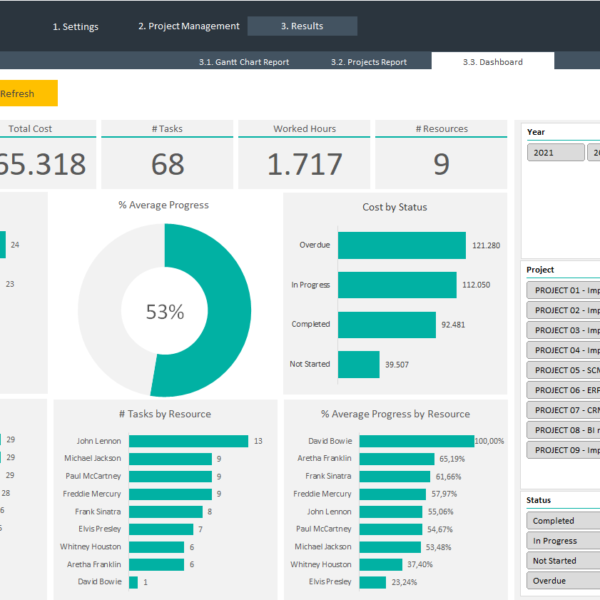The image size is (600, 600).
Task: Filter status by Completed
Action: (x=562, y=521)
